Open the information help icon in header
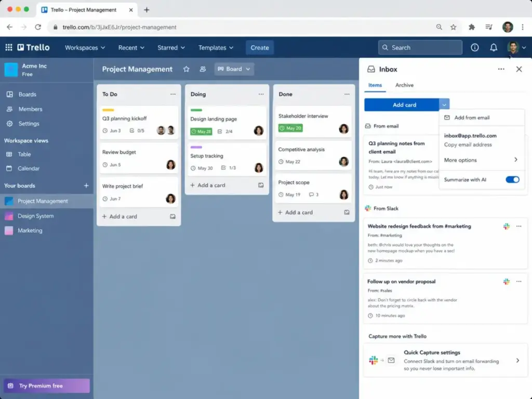Viewport: 532px width, 399px height. [475, 47]
